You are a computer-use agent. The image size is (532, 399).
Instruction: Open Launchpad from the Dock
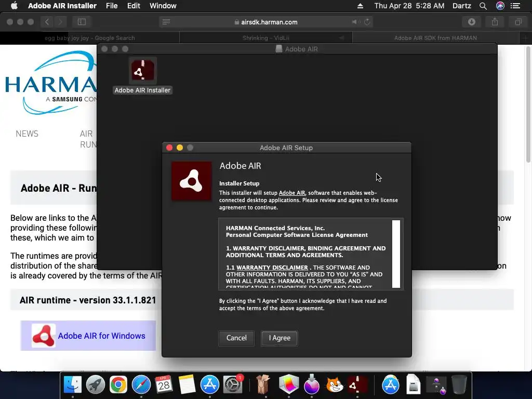[x=96, y=384]
